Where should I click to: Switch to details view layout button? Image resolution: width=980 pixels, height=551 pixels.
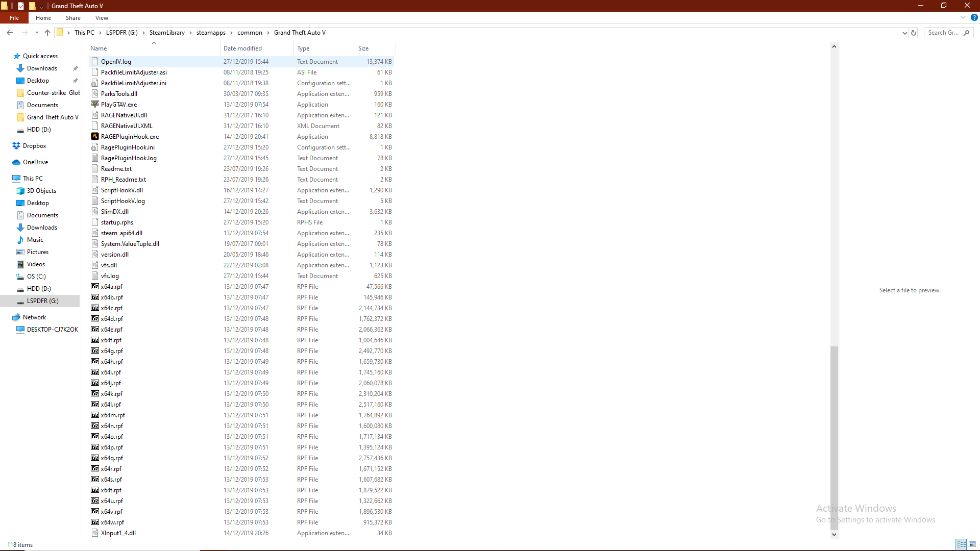961,544
